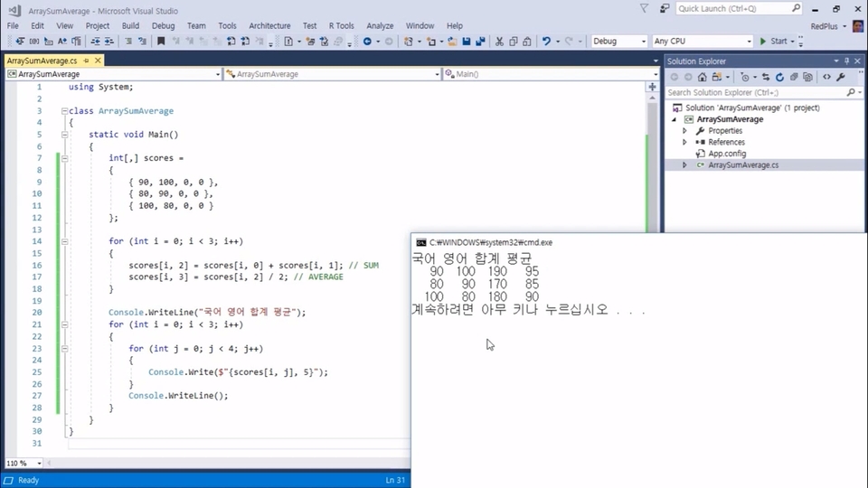Click the Uncomment Selected Lines icon
The image size is (868, 488).
tap(142, 42)
